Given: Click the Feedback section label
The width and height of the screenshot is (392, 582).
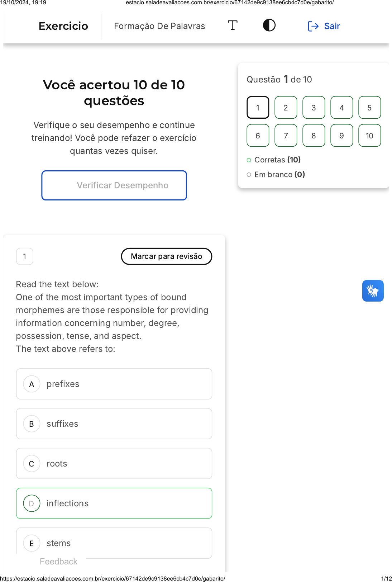Looking at the screenshot, I should (58, 562).
